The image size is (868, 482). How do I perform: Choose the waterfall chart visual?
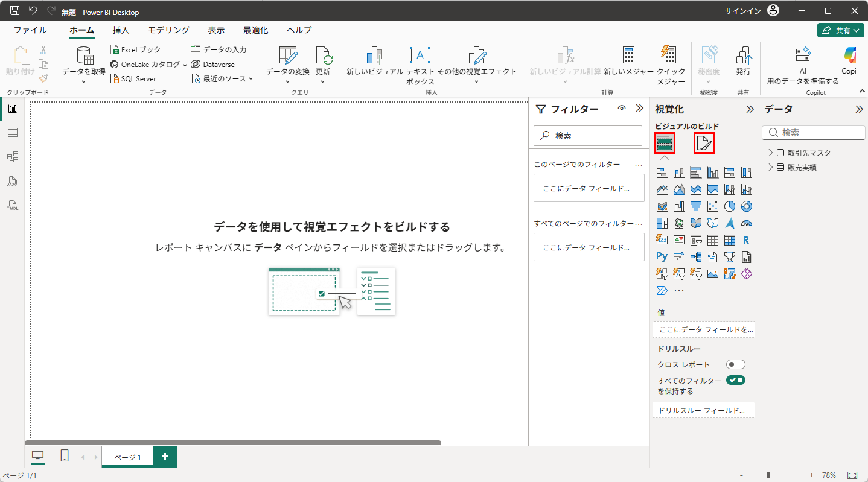pos(679,206)
